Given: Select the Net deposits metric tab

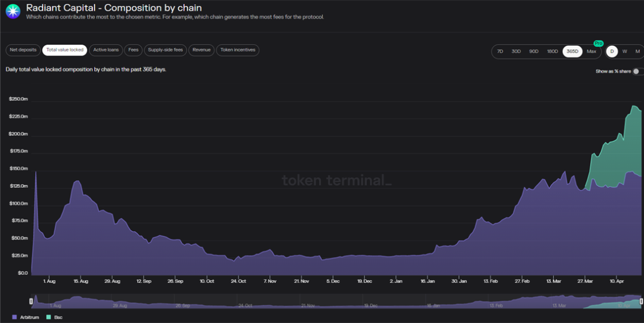Looking at the screenshot, I should click(x=23, y=50).
